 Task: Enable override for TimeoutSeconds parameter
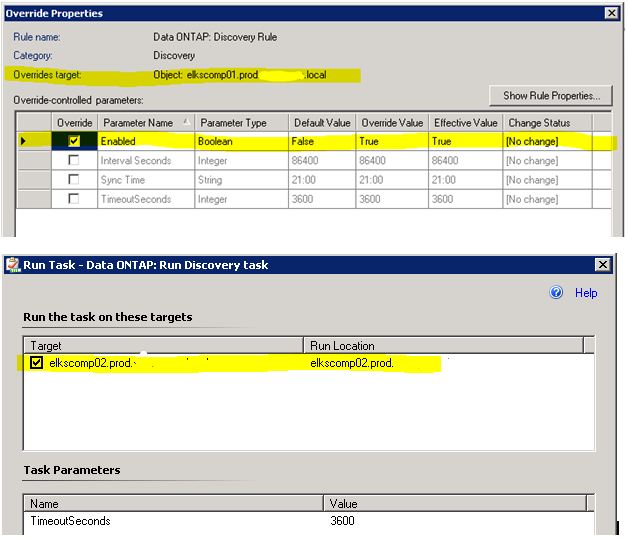point(74,199)
